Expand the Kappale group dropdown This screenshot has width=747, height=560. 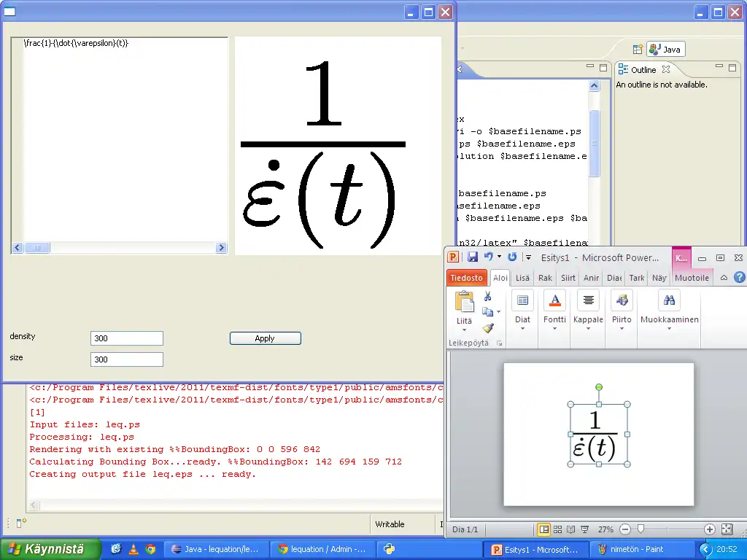coord(588,329)
